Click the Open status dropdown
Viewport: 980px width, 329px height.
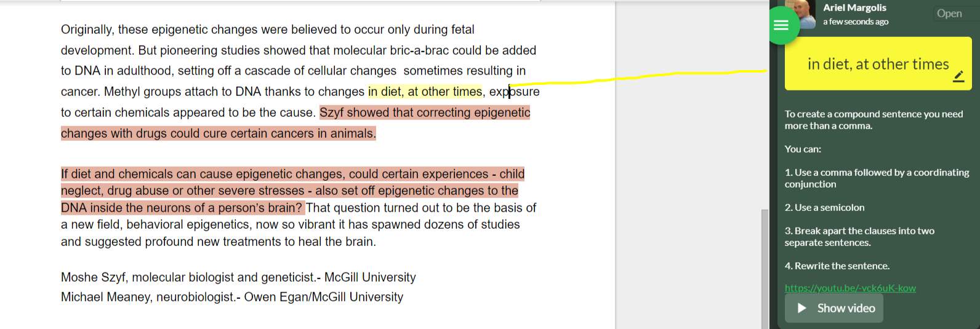[x=949, y=14]
